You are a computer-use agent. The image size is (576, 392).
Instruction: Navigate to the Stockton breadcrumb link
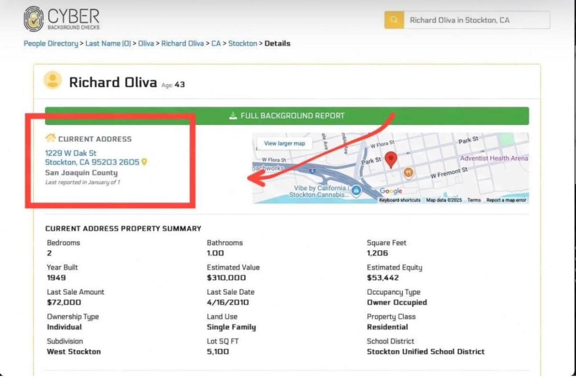[243, 44]
